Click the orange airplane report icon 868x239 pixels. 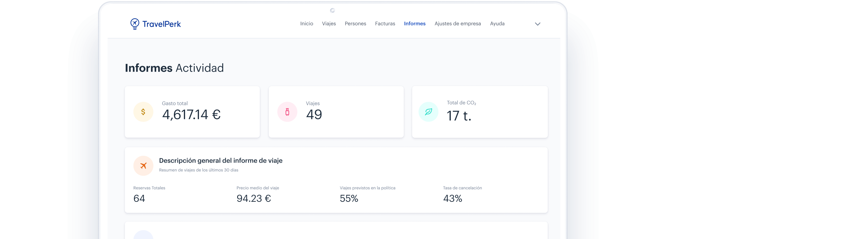pos(143,166)
